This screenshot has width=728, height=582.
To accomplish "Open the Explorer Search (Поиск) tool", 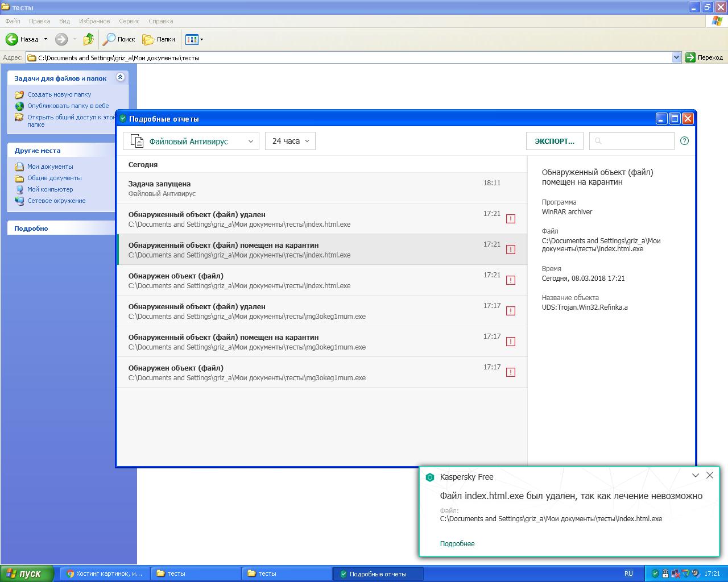I will (x=118, y=39).
